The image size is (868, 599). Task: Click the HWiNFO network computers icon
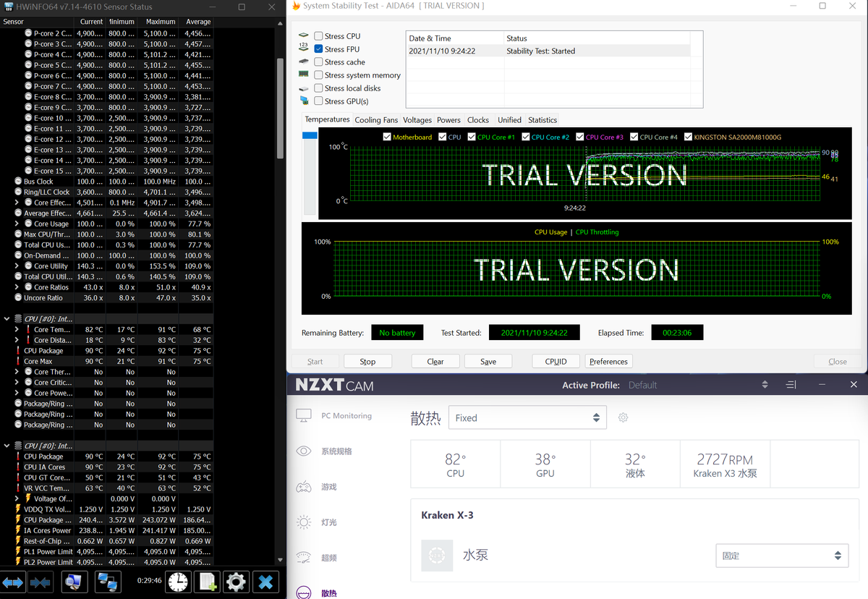click(x=108, y=582)
